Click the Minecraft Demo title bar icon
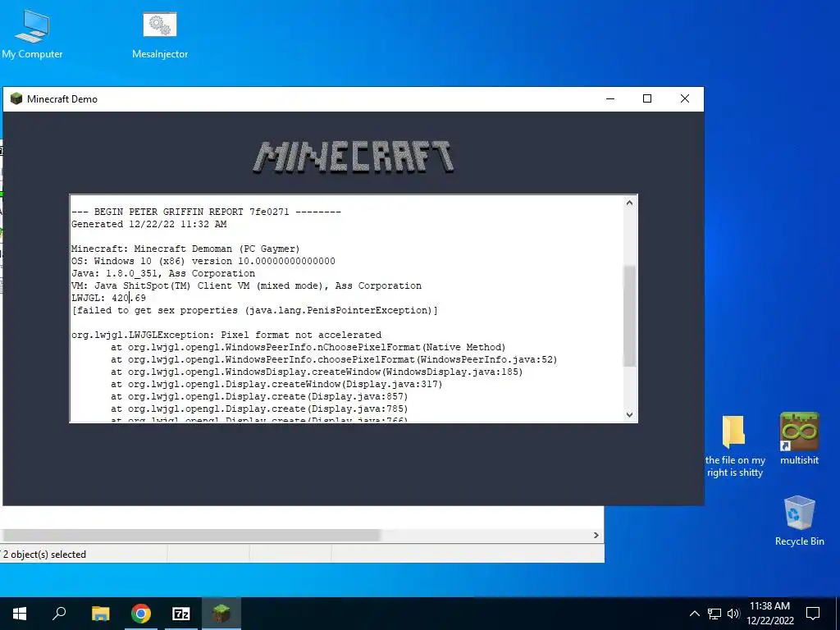Screen dimensions: 840x630 [16, 98]
